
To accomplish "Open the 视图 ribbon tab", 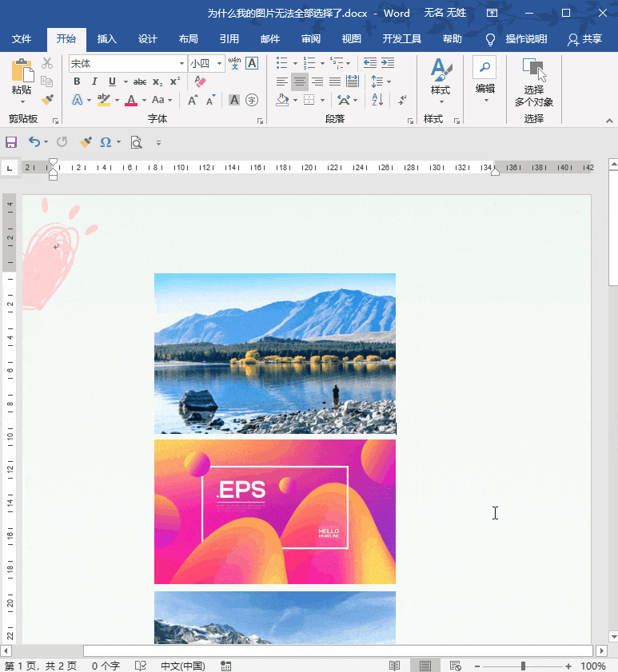I will click(351, 39).
